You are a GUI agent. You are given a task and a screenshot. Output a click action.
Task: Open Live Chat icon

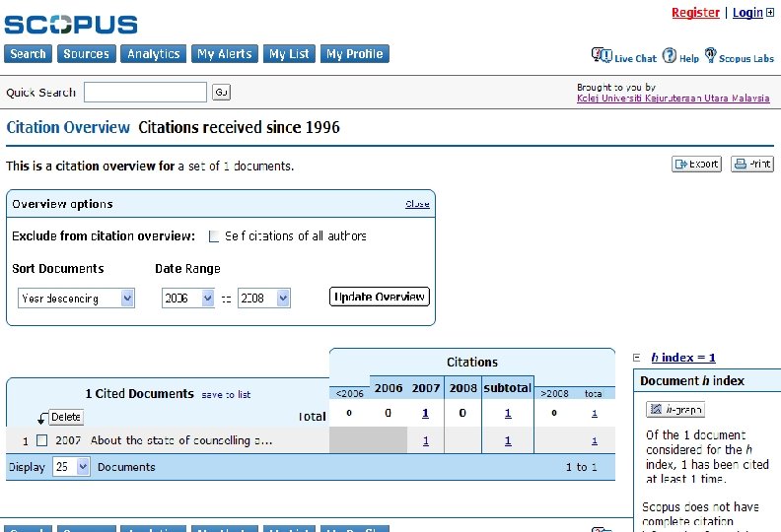(x=601, y=55)
